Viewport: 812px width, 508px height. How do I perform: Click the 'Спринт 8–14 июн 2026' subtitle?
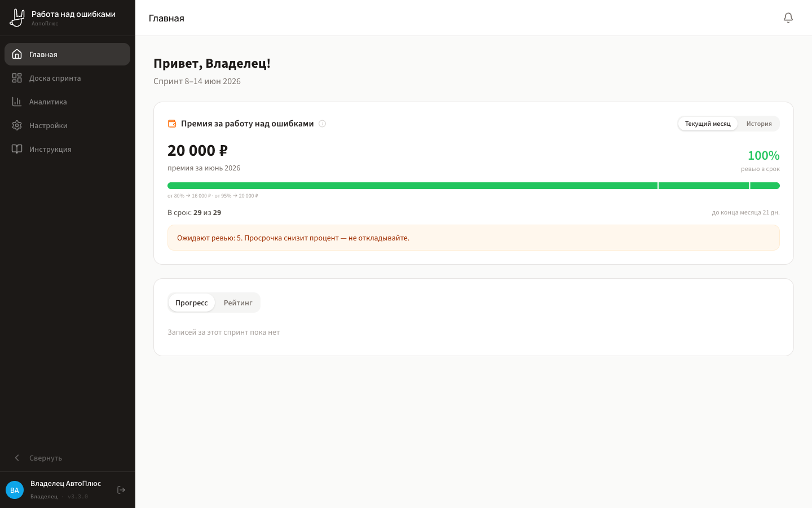(x=197, y=81)
